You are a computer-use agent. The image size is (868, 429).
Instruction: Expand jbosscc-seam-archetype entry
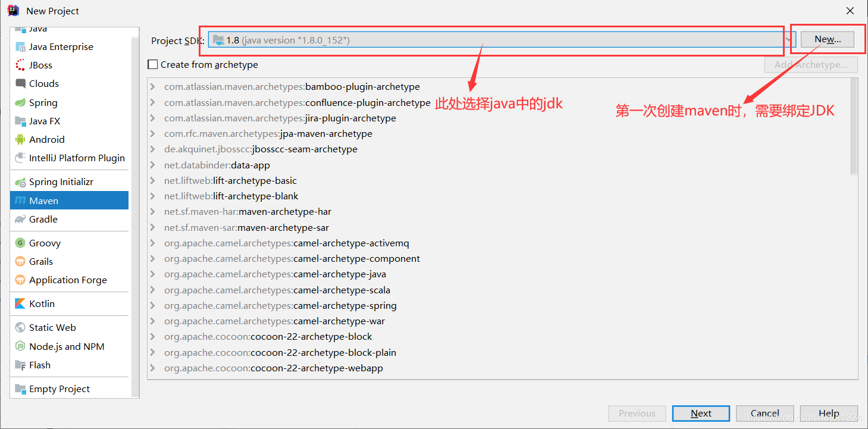coord(153,149)
